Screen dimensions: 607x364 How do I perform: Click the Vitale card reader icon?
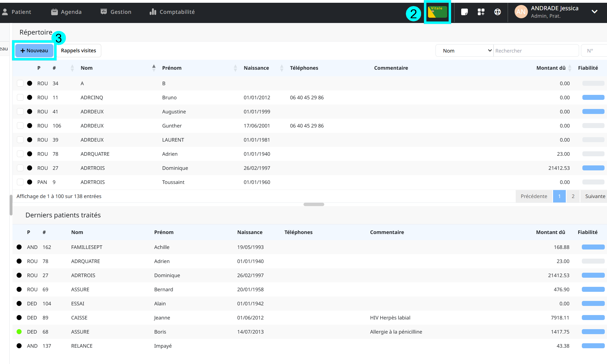coord(437,12)
